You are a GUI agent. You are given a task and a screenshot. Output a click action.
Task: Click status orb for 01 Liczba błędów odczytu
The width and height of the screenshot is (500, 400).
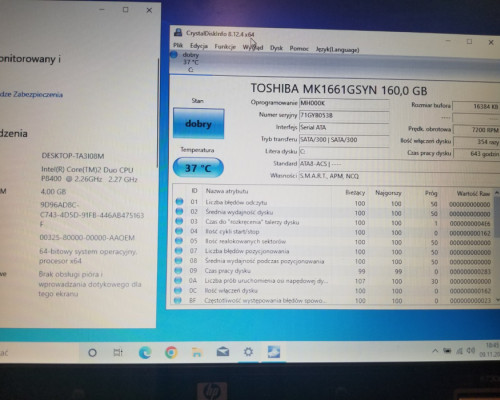179,201
